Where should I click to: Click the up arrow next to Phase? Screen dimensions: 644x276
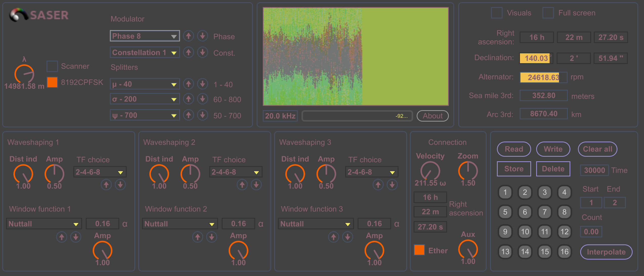point(188,36)
